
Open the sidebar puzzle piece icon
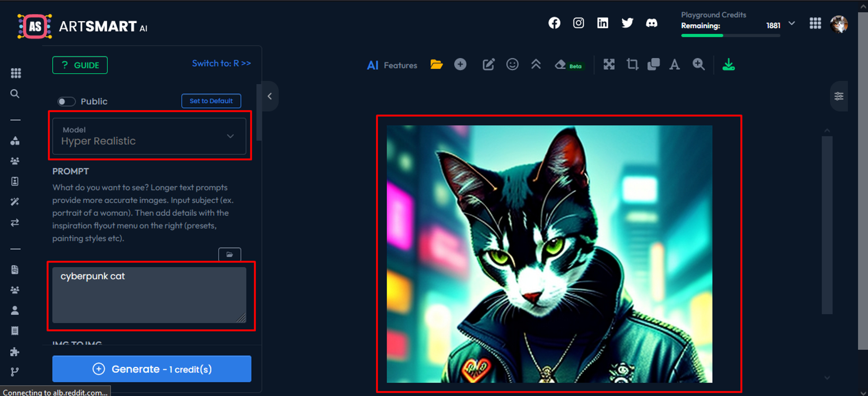[15, 351]
